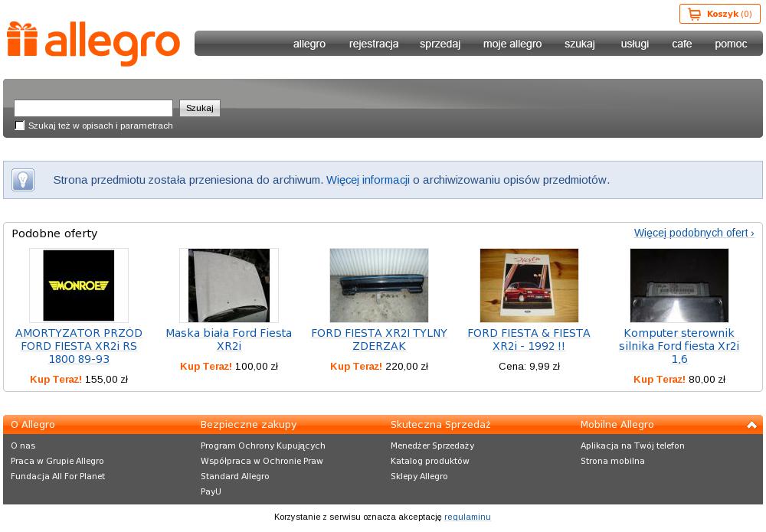Open 'Standard Allegro' footer link
Screen dimensions: 766x532
pos(235,476)
